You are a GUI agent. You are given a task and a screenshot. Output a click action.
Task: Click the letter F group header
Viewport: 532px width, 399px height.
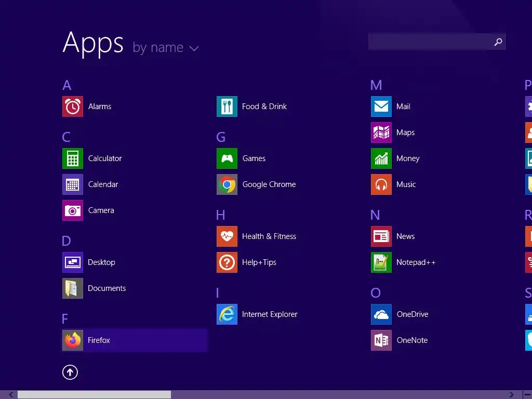(65, 319)
